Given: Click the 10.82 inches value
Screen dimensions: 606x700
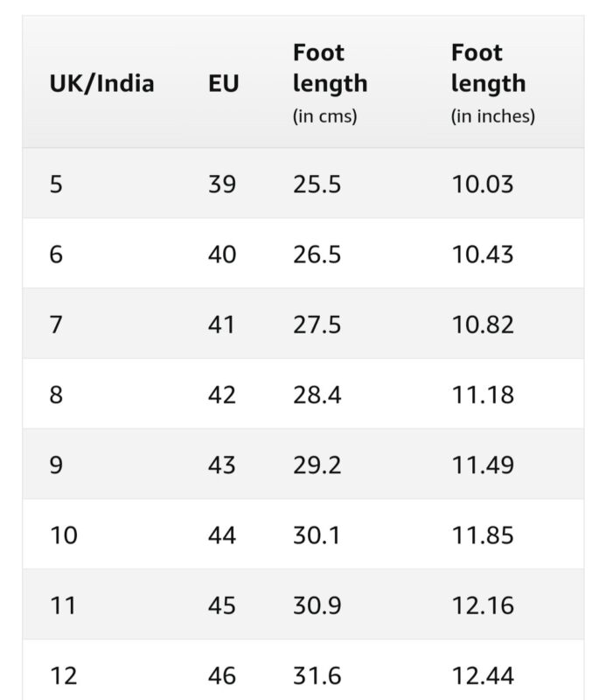Looking at the screenshot, I should tap(483, 325).
